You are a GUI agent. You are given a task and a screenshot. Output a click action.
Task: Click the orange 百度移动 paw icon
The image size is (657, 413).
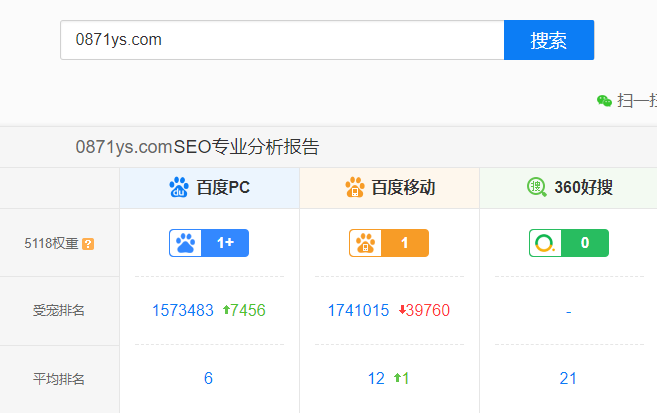(355, 187)
